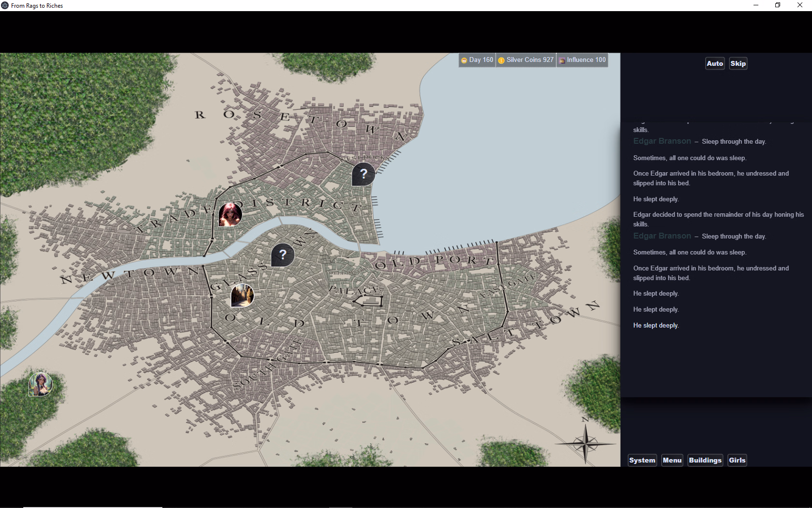The image size is (812, 508).
Task: Minimize the game window
Action: click(x=756, y=5)
